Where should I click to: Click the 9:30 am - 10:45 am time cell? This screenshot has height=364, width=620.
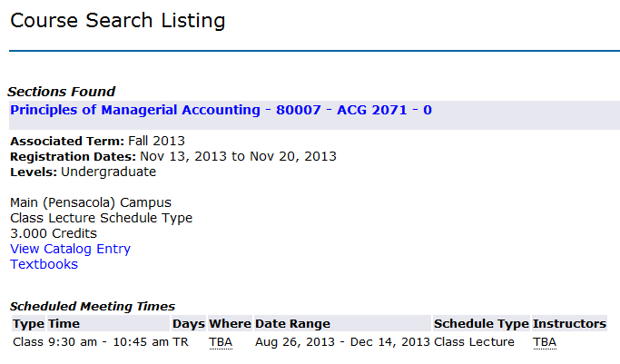[x=108, y=342]
